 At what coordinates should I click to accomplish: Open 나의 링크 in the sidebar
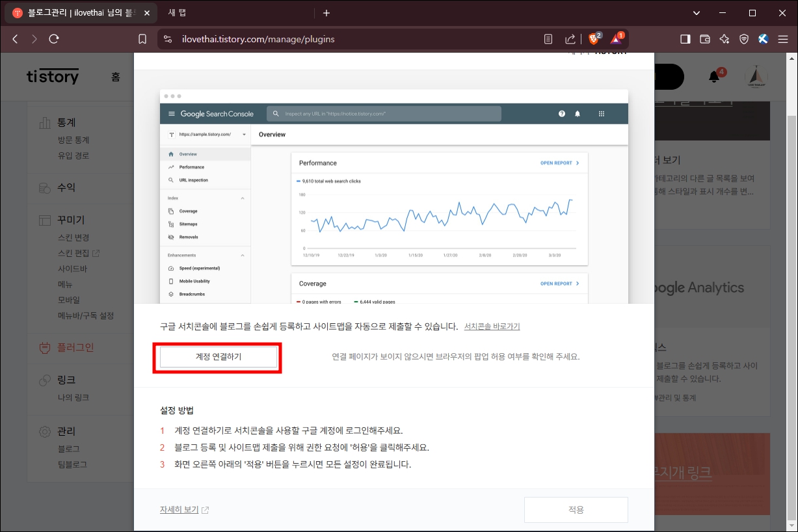click(x=73, y=397)
